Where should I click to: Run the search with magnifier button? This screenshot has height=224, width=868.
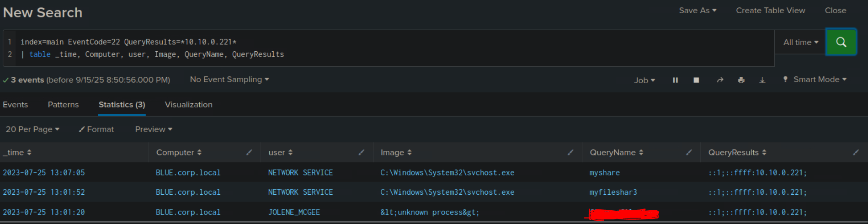[841, 42]
